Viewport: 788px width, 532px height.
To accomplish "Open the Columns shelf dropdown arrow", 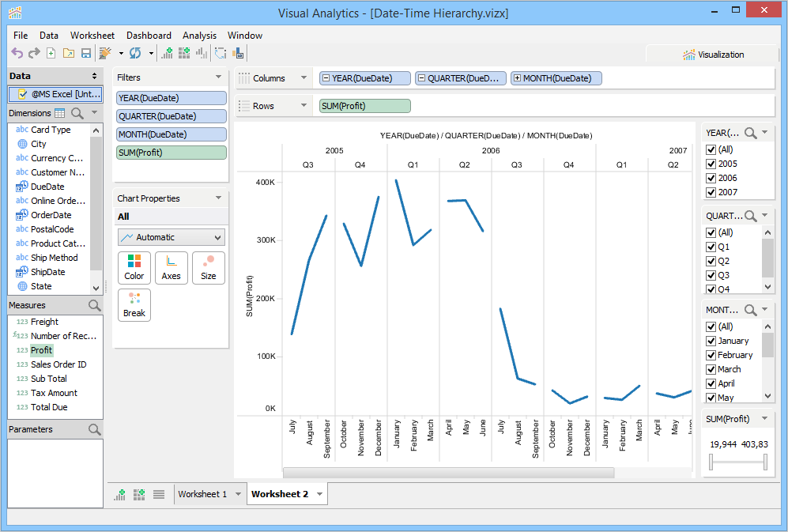I will click(x=304, y=77).
